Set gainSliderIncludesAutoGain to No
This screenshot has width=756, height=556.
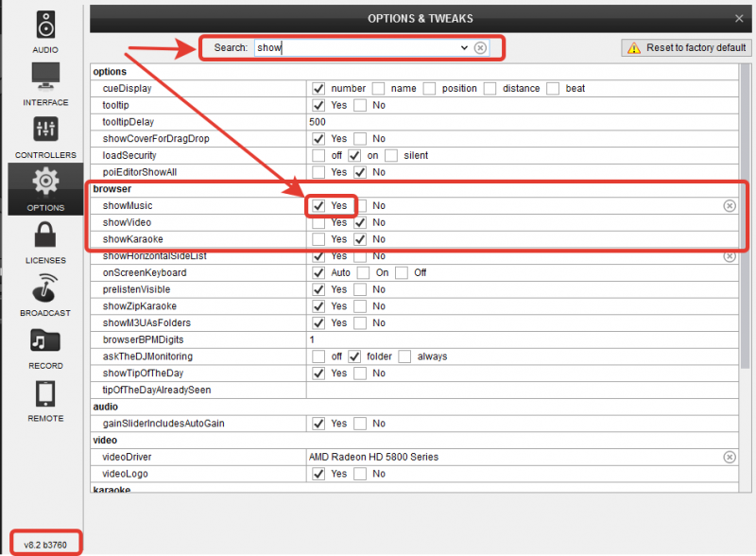pos(360,424)
